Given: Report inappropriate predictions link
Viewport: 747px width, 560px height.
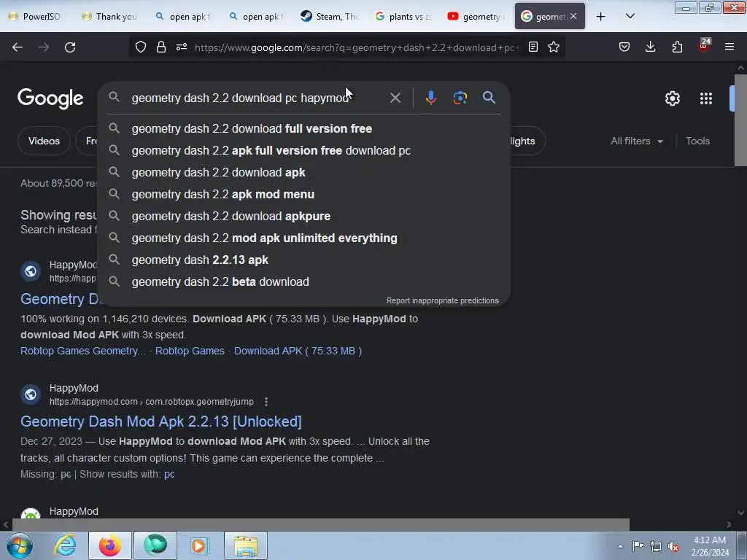Looking at the screenshot, I should click(x=442, y=300).
